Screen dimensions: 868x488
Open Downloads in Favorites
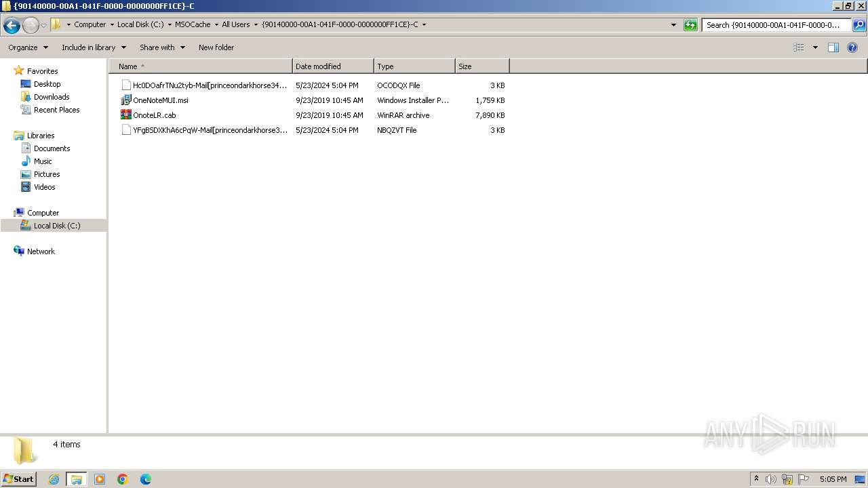point(52,97)
